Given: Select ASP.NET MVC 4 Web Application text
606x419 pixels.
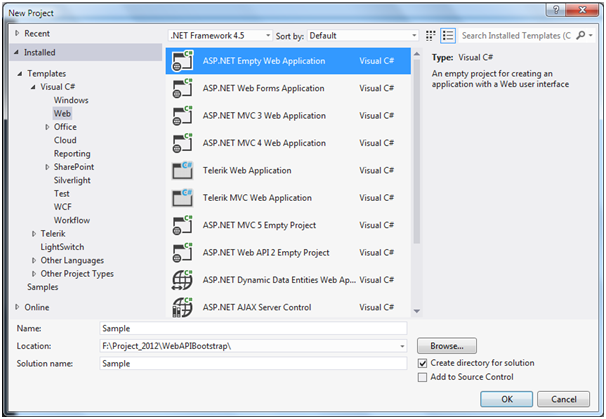Looking at the screenshot, I should [x=264, y=143].
